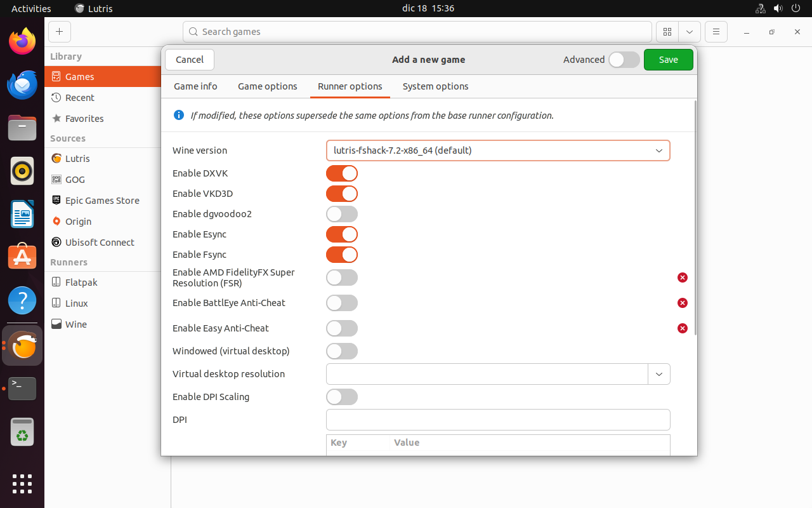Open Rhythmbox from the dock

click(22, 171)
